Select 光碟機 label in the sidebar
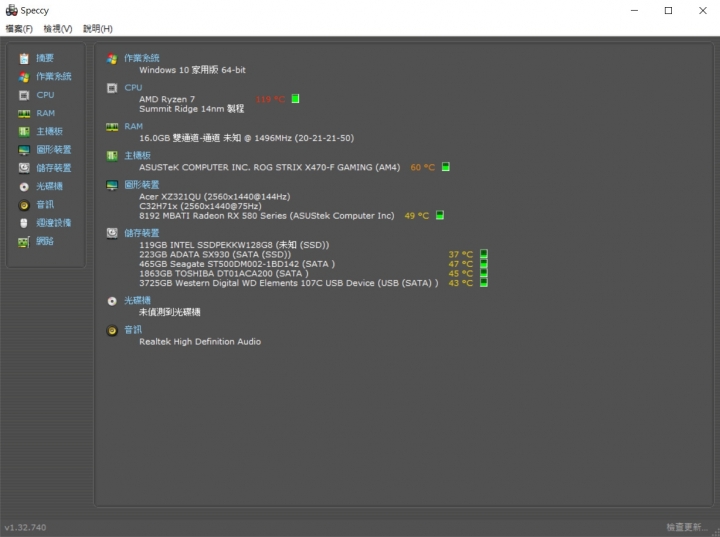The image size is (720, 537). point(50,186)
